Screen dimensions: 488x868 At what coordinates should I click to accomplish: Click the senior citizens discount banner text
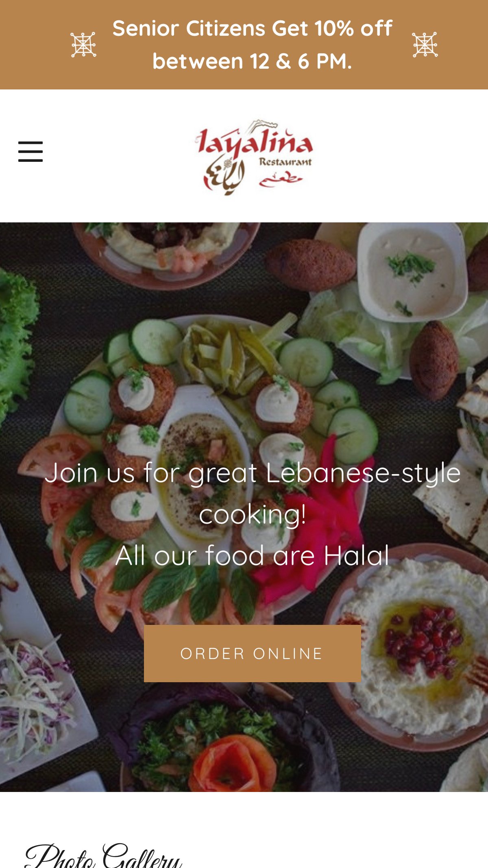tap(252, 45)
